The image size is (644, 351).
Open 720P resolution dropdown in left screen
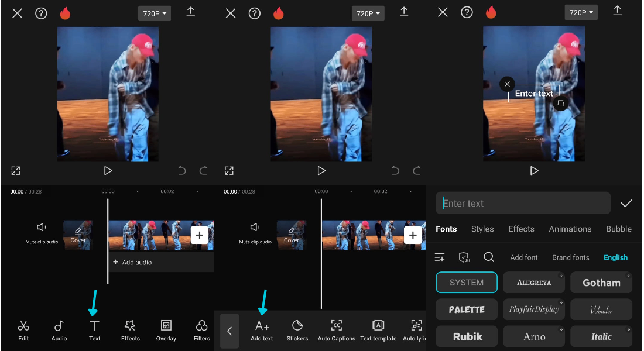pos(155,13)
